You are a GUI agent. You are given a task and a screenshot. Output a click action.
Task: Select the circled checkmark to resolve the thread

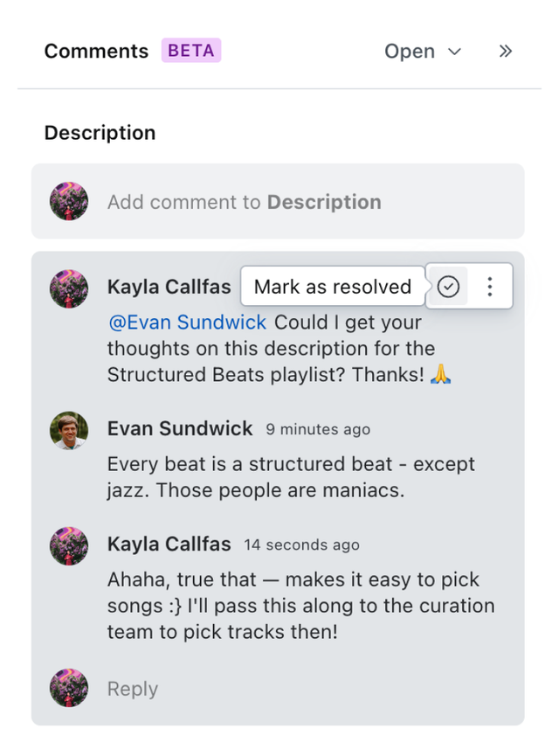(x=448, y=286)
